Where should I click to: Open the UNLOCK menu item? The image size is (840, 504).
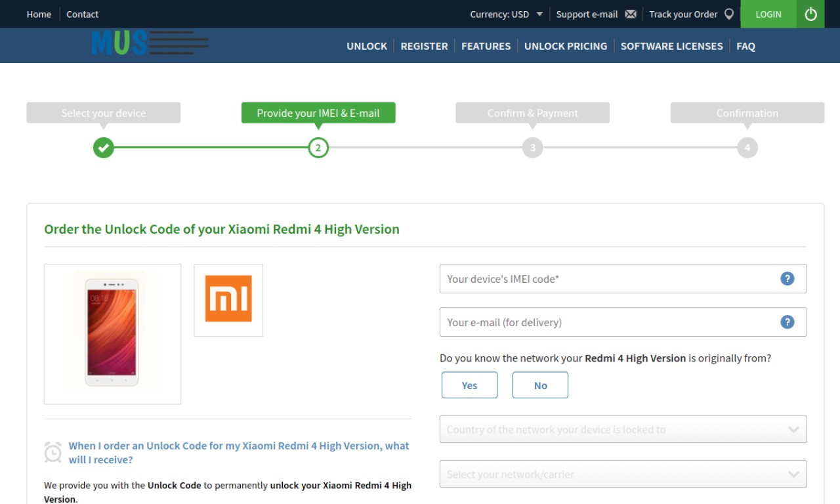[367, 46]
